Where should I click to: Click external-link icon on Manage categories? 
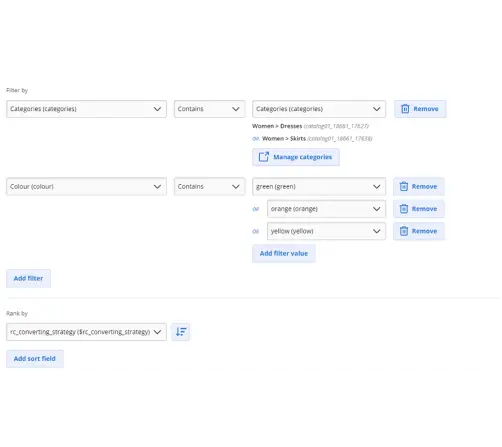pos(264,157)
